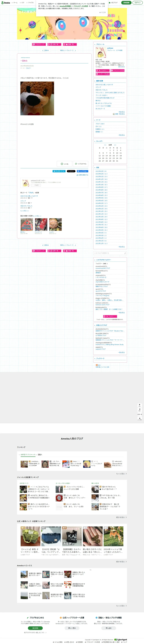Open follower blog couverture18のブログ
Screen dimensions: 144x644
pyautogui.click(x=103, y=268)
